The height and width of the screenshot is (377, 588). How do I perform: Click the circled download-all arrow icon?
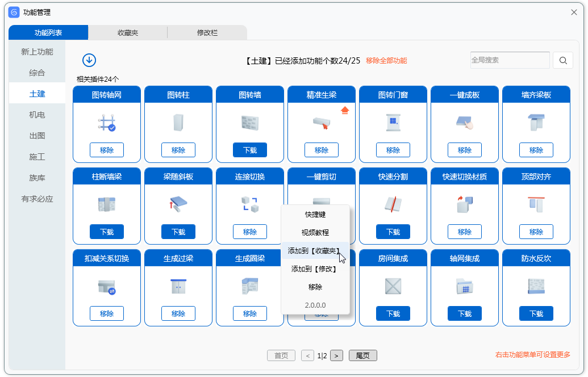click(x=89, y=60)
